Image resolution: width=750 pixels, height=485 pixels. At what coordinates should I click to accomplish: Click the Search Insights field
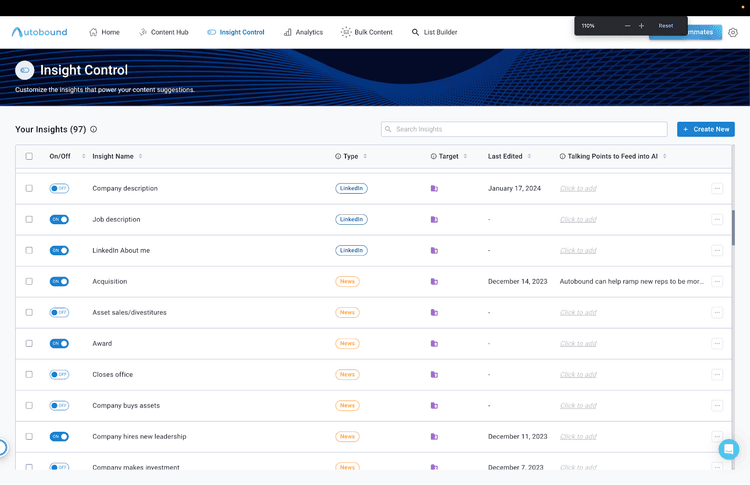click(524, 129)
